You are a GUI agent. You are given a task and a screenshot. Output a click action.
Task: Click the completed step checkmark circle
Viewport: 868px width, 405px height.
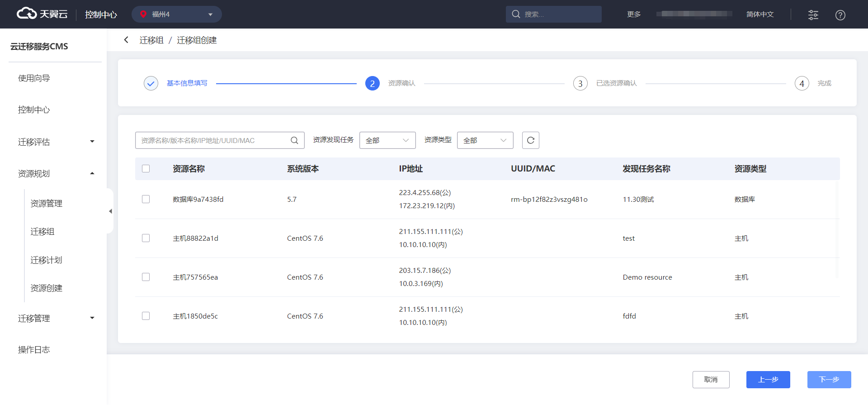click(151, 83)
